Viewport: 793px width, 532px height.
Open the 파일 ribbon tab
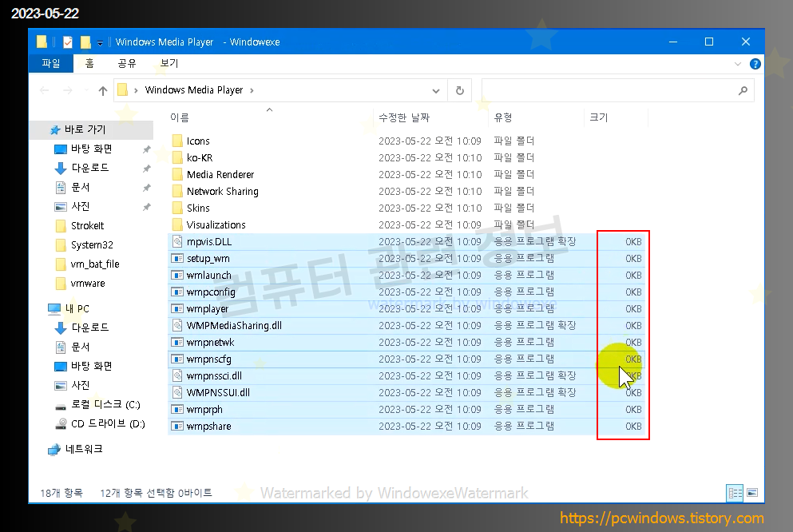pos(50,63)
